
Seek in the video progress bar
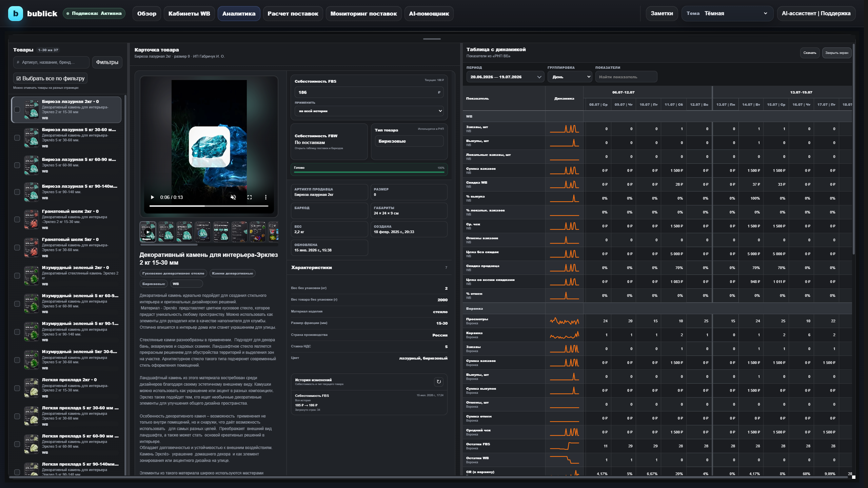pyautogui.click(x=209, y=206)
